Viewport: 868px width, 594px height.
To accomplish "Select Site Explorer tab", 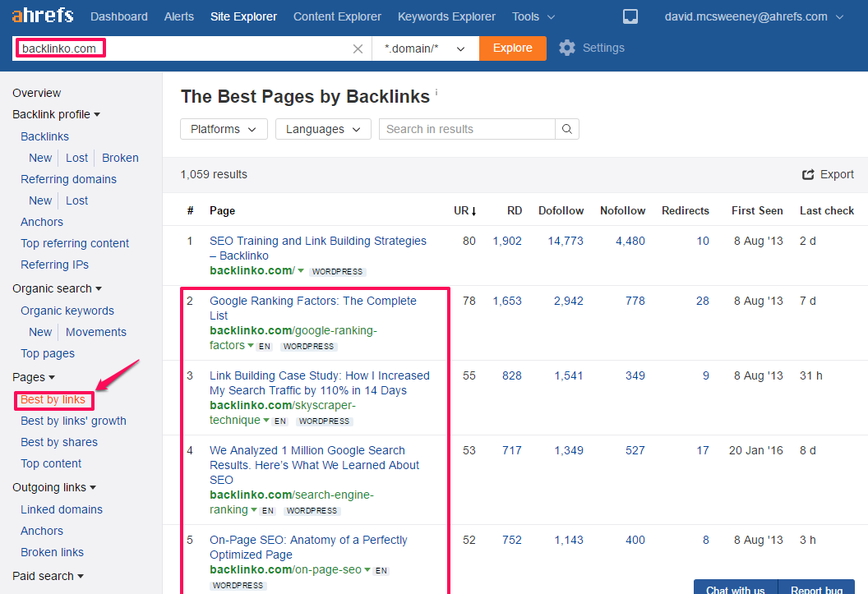I will (x=243, y=16).
